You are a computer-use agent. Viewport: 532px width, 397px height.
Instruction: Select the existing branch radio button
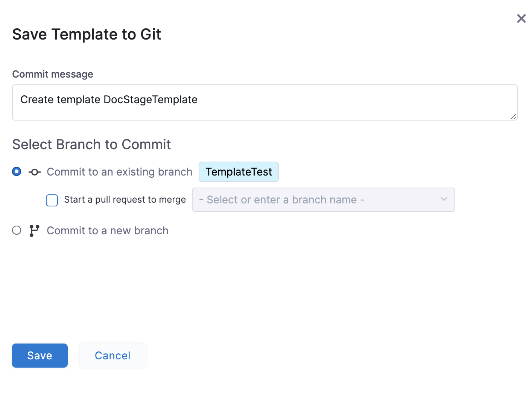tap(17, 172)
